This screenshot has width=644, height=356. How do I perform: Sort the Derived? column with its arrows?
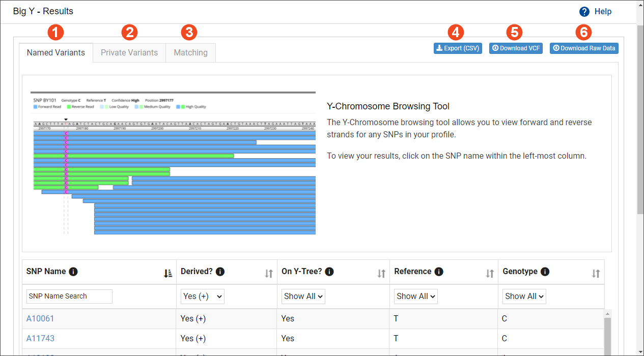269,274
